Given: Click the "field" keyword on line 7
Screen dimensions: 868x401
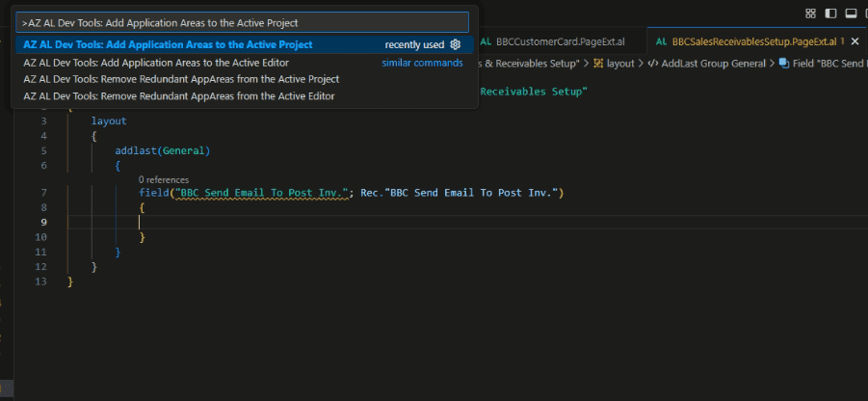Looking at the screenshot, I should (x=153, y=193).
